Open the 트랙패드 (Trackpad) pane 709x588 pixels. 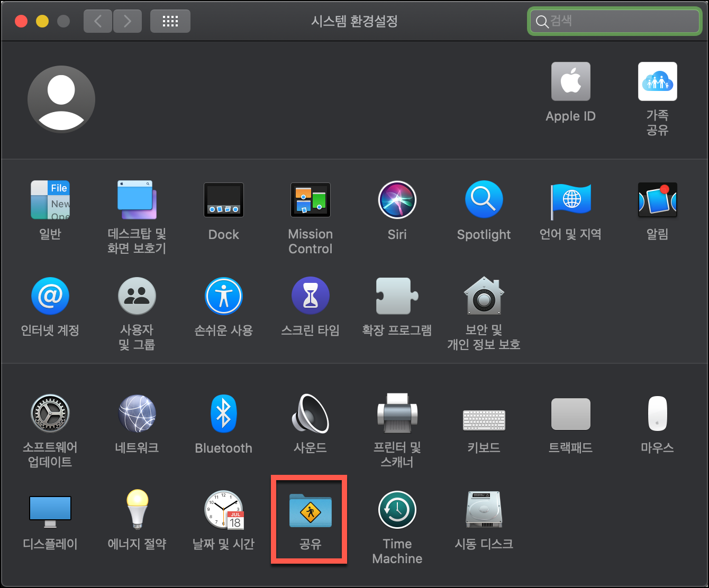pyautogui.click(x=570, y=414)
